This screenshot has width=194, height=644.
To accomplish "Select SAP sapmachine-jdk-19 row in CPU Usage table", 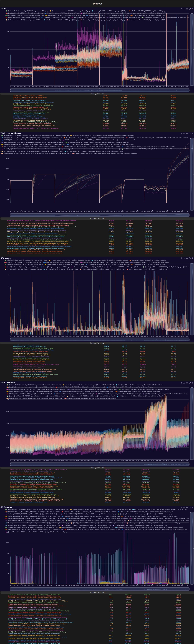I will [97, 347].
